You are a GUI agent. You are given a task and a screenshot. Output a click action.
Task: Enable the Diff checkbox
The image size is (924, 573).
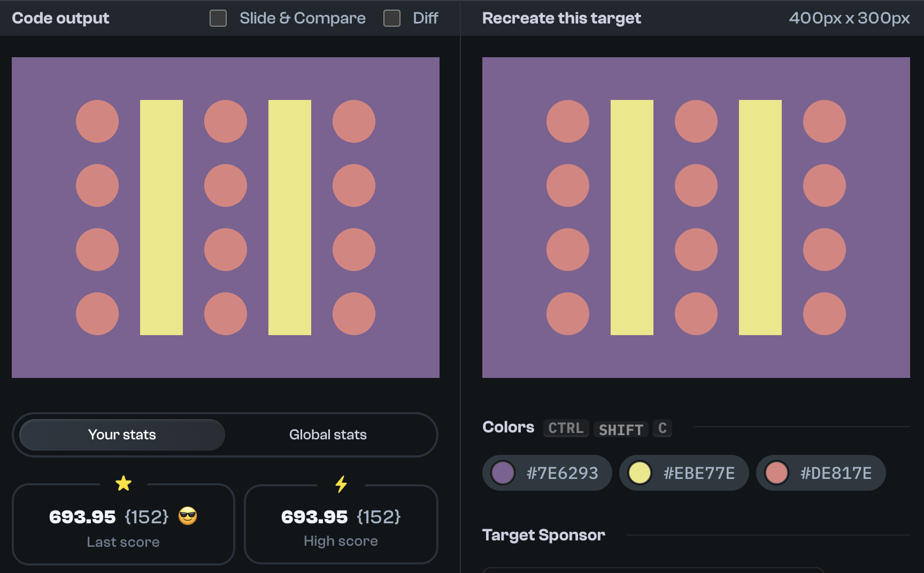pos(391,18)
